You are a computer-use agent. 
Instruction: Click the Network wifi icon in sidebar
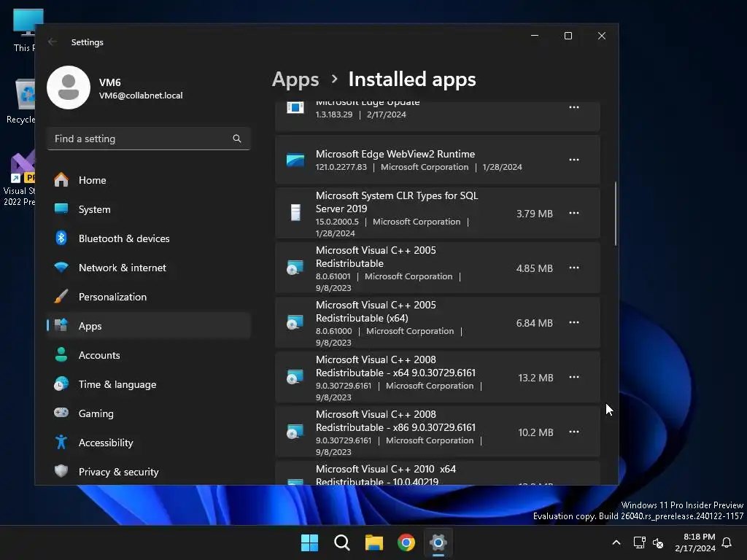pos(61,267)
